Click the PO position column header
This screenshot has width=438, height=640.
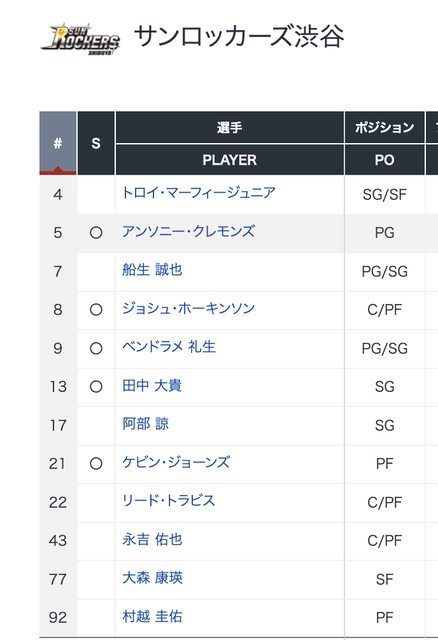point(385,160)
